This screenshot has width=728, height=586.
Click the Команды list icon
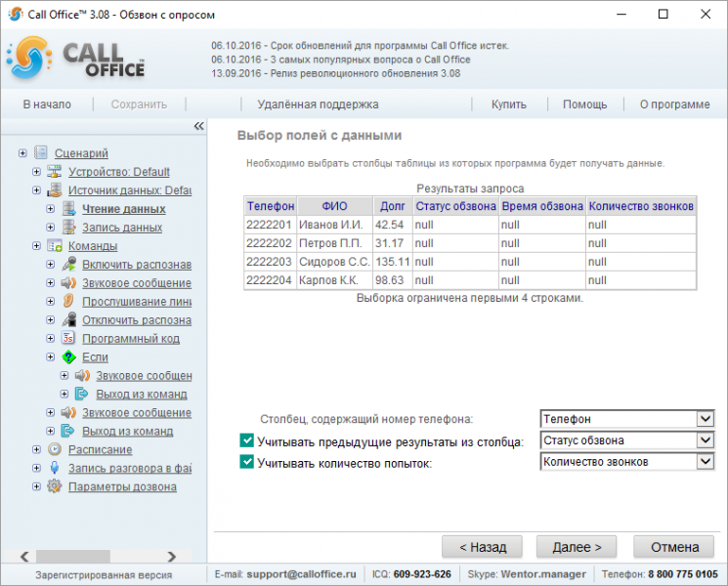55,245
